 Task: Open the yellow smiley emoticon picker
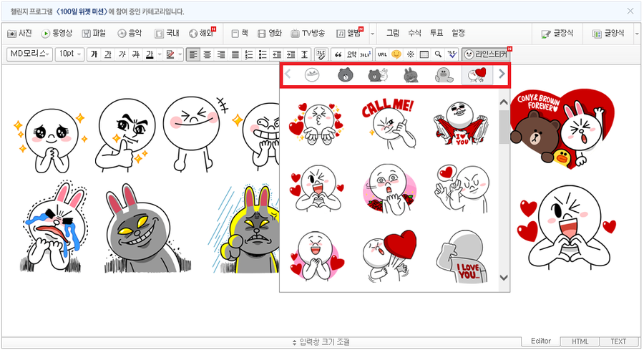point(396,54)
